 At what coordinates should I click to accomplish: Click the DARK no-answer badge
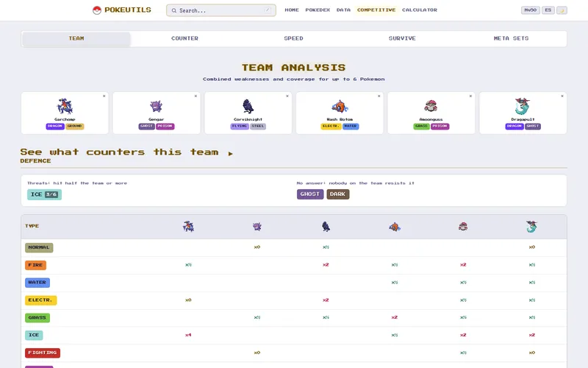pyautogui.click(x=338, y=194)
